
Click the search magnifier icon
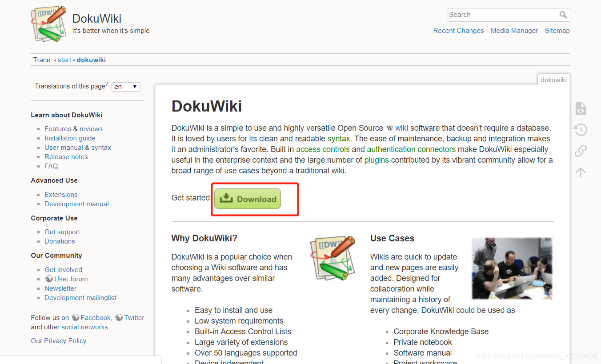point(564,15)
